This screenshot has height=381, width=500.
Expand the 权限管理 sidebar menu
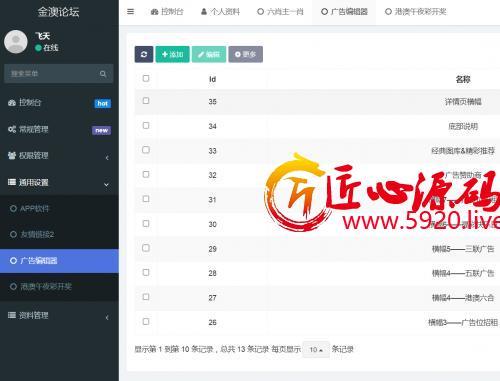[59, 156]
